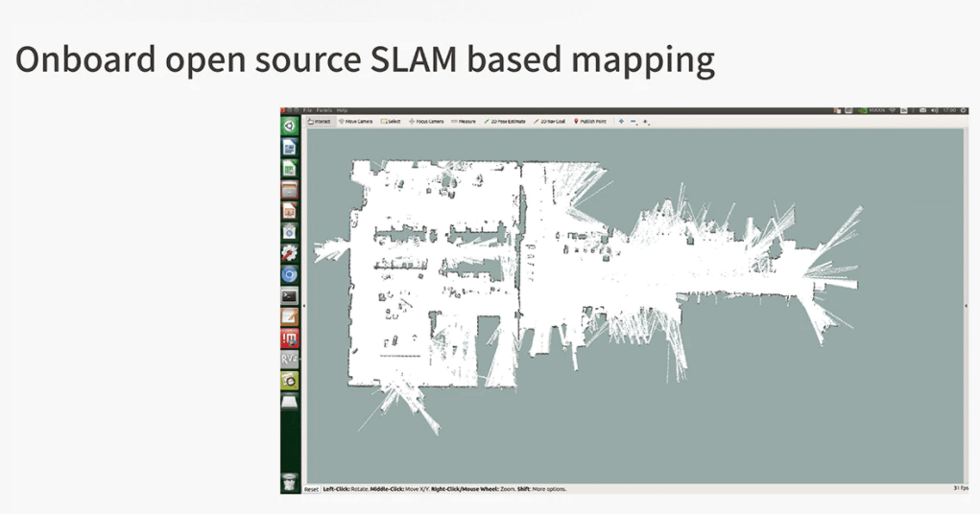Open the File menu

tap(307, 110)
